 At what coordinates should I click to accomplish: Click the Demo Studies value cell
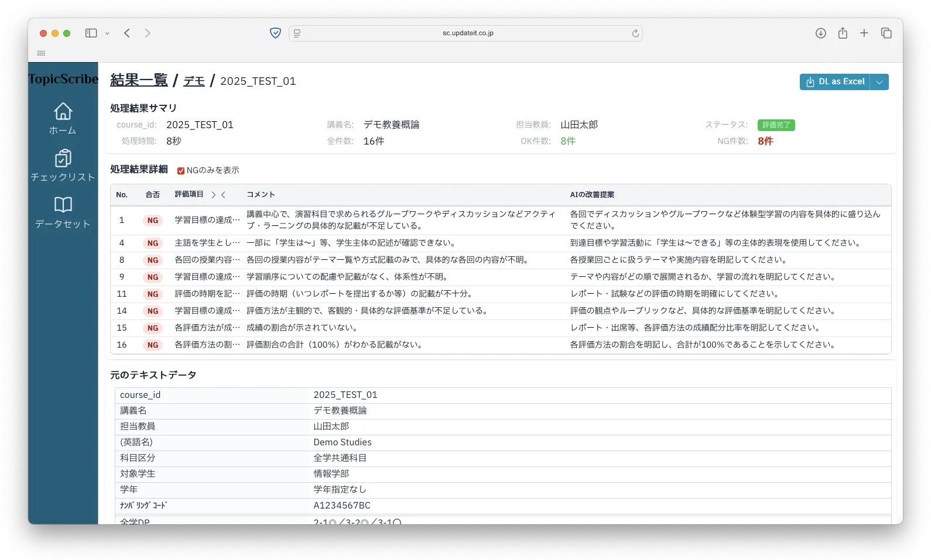(343, 442)
